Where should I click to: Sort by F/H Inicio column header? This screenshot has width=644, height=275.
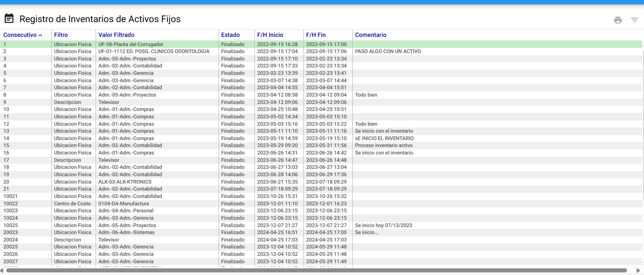[x=270, y=35]
